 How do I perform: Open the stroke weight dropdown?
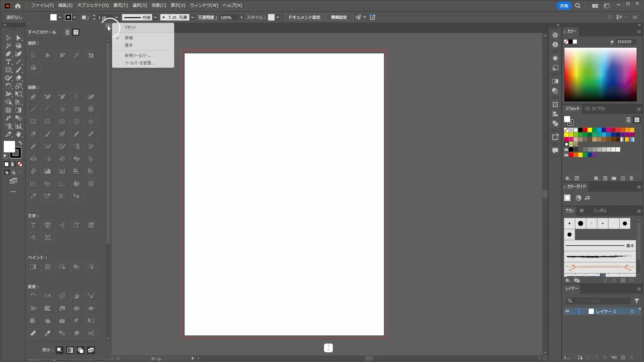point(116,17)
